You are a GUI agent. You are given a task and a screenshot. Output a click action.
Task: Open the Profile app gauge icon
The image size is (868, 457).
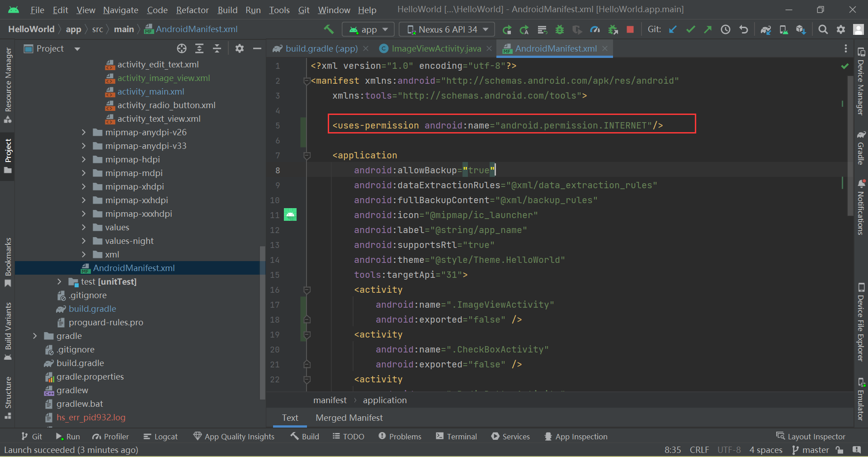595,29
